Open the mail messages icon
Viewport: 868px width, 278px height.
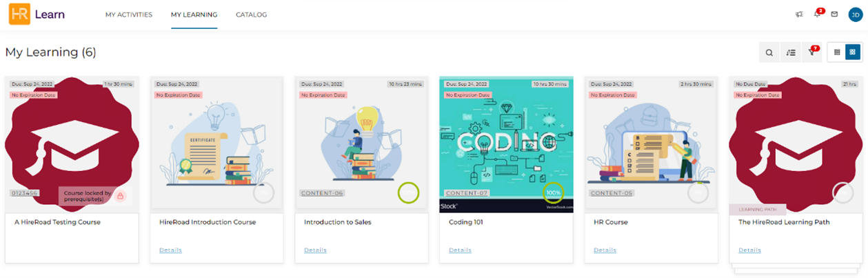pyautogui.click(x=834, y=14)
